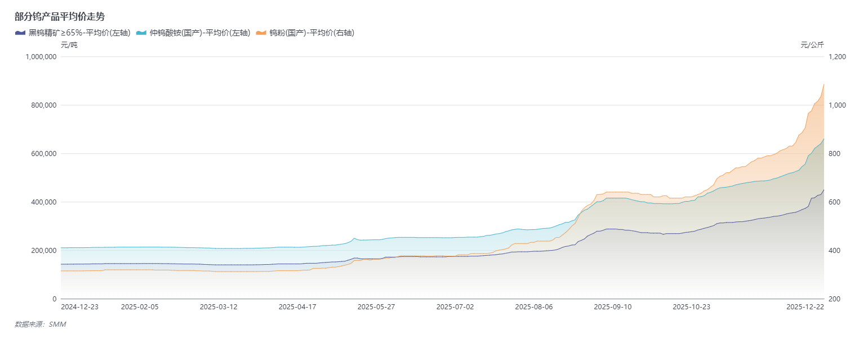Screen dimensions: 868x338
Task: Toggle the 钨粉(国产)-平均价(右轴) series label
Action: coord(311,33)
